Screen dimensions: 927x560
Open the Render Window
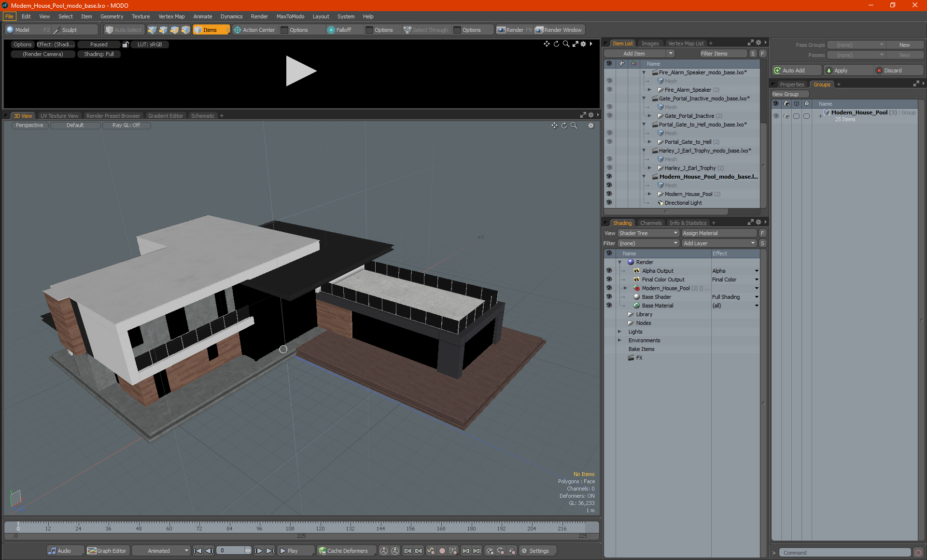pyautogui.click(x=559, y=30)
